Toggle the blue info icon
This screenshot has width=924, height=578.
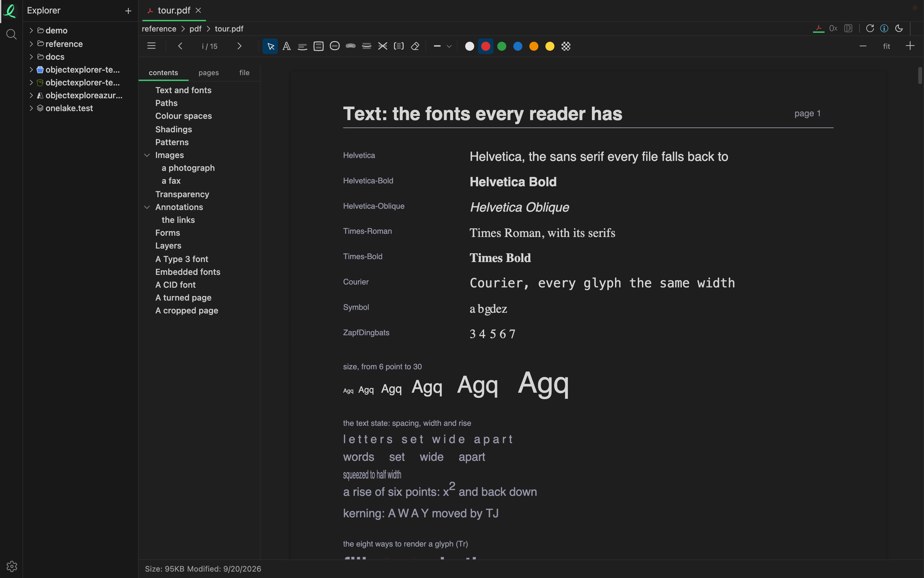pos(884,29)
